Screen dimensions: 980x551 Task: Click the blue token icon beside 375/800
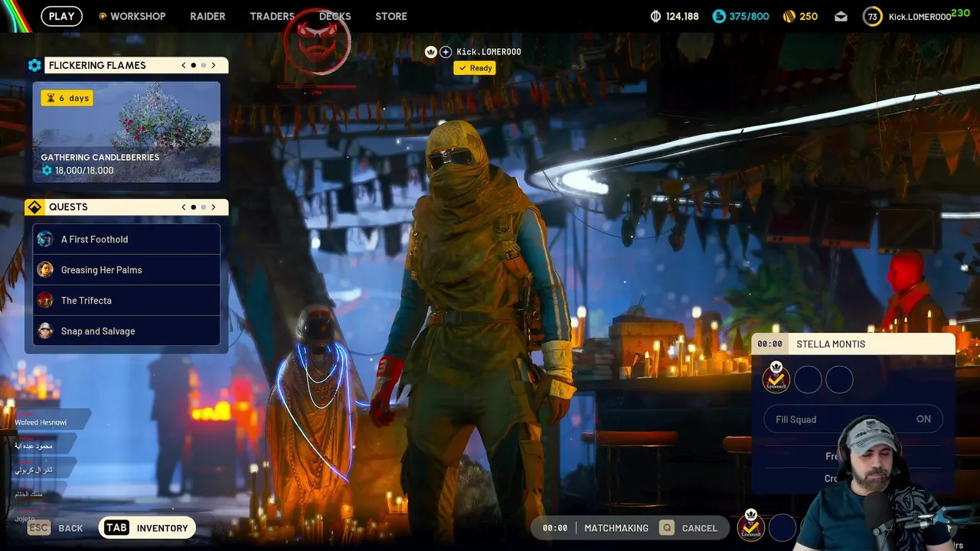pos(718,16)
